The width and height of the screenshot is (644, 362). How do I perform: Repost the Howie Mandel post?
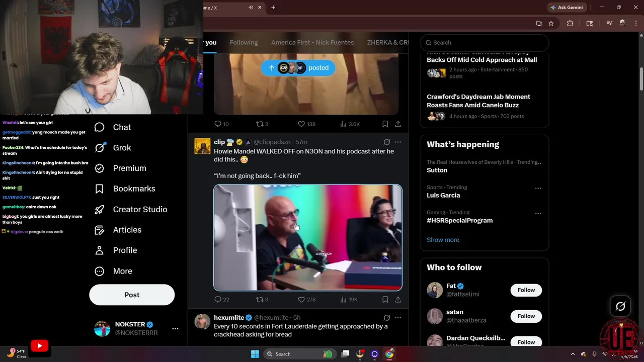[262, 299]
